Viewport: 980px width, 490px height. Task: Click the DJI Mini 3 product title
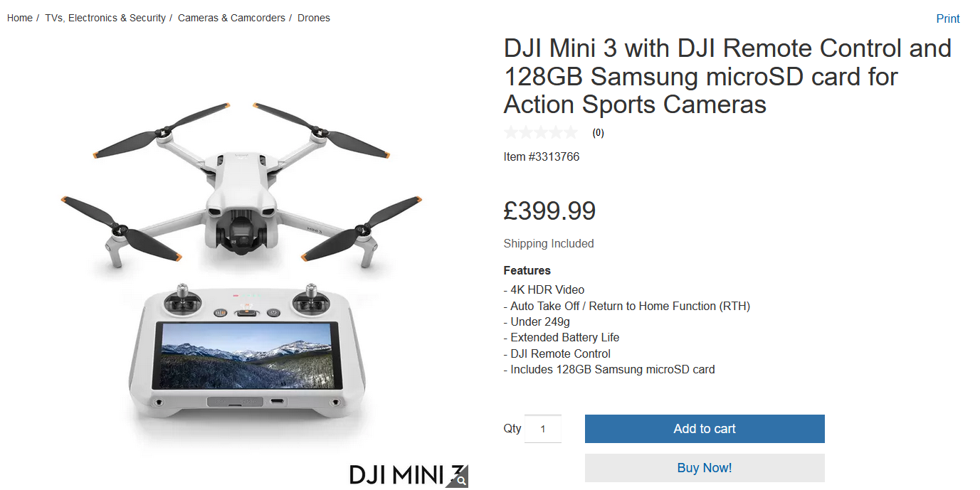(727, 77)
